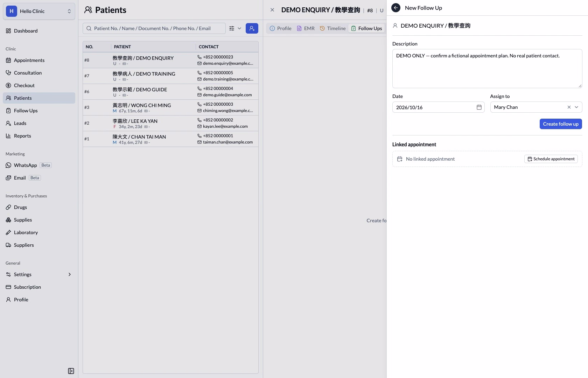Viewport: 588px width, 378px height.
Task: Open Drugs inventory
Action: pyautogui.click(x=39, y=207)
